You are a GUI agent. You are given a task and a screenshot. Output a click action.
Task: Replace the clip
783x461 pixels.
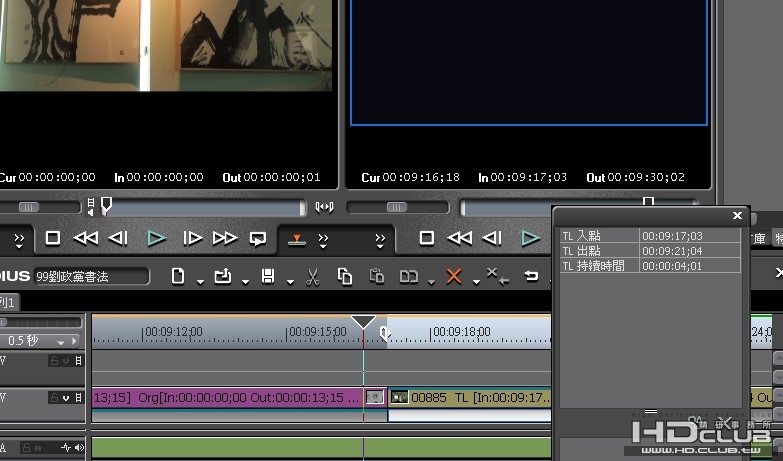(408, 276)
